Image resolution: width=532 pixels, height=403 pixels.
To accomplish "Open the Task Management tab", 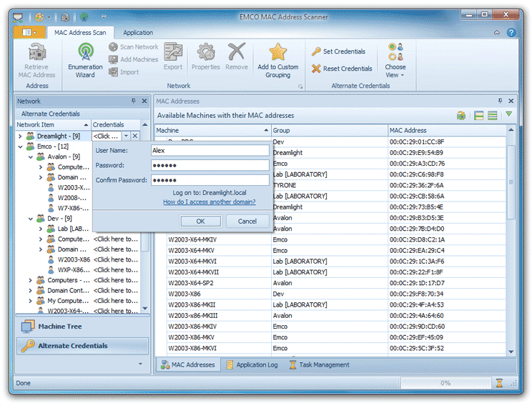I will pyautogui.click(x=319, y=364).
